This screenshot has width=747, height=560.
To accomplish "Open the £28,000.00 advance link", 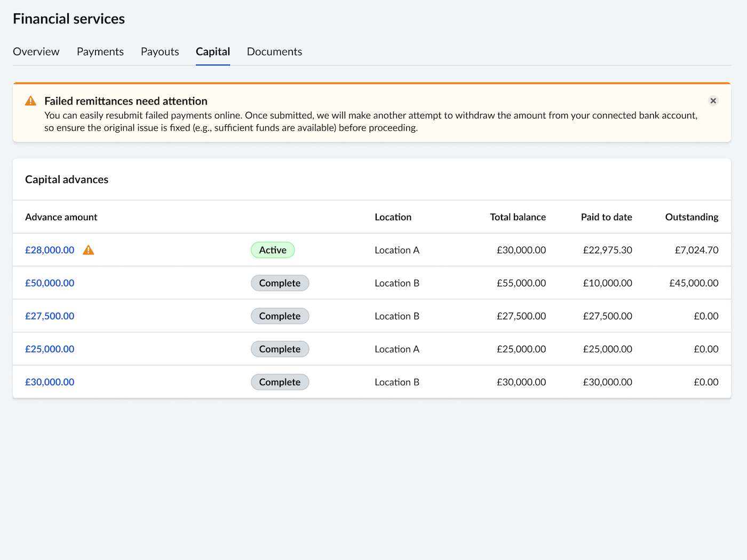I will tap(50, 250).
